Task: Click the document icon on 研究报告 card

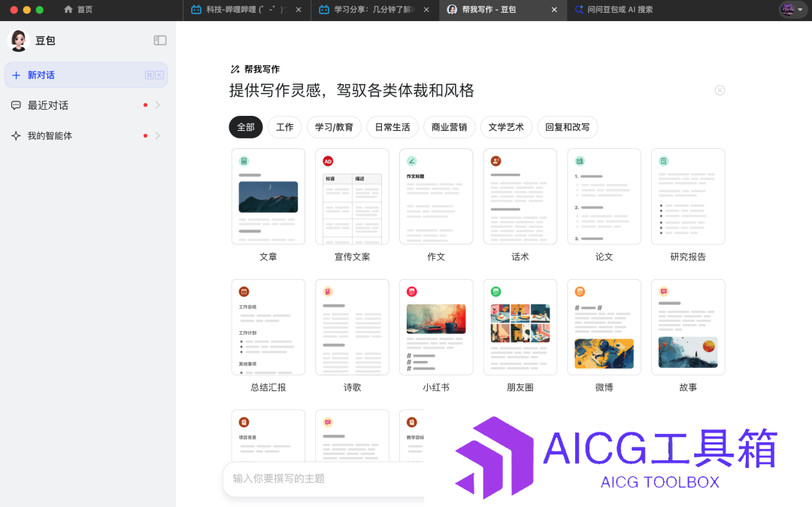Action: coord(663,161)
